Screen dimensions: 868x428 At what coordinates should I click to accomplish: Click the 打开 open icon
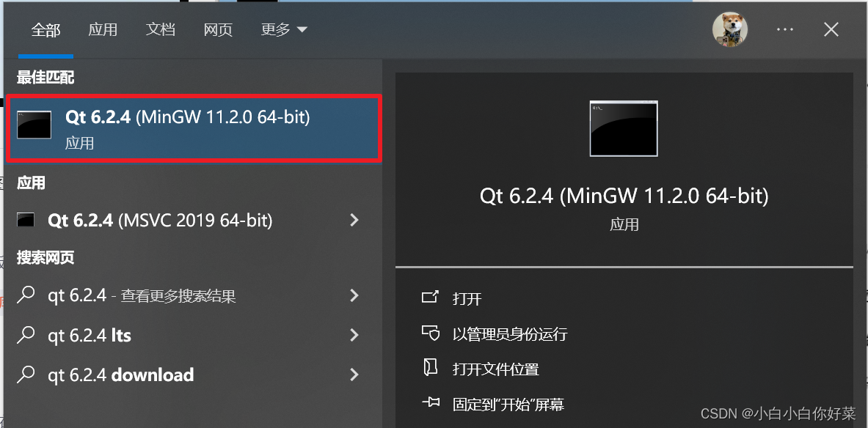(x=430, y=298)
